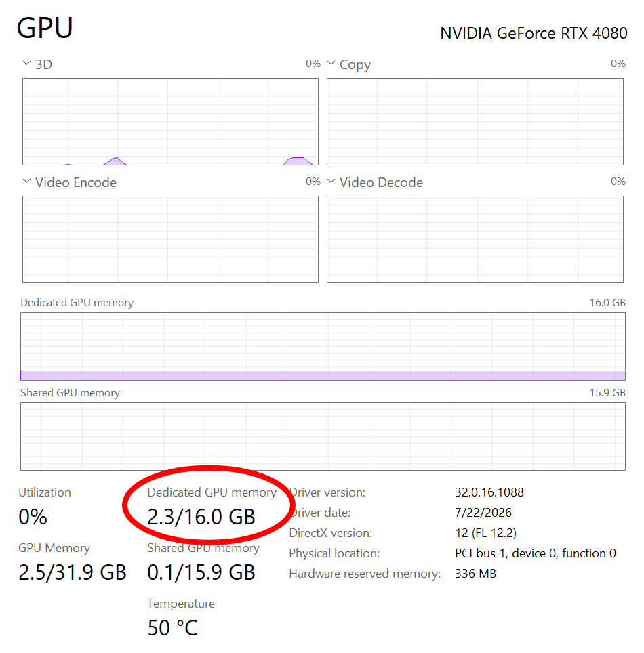
Task: Open the 3D engine dropdown chevron
Action: 26,63
